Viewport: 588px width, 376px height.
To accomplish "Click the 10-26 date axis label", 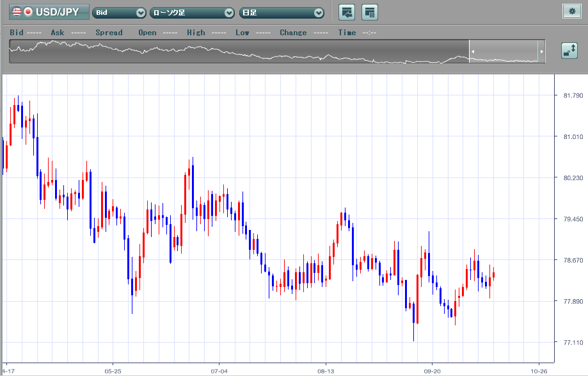I will [x=539, y=371].
